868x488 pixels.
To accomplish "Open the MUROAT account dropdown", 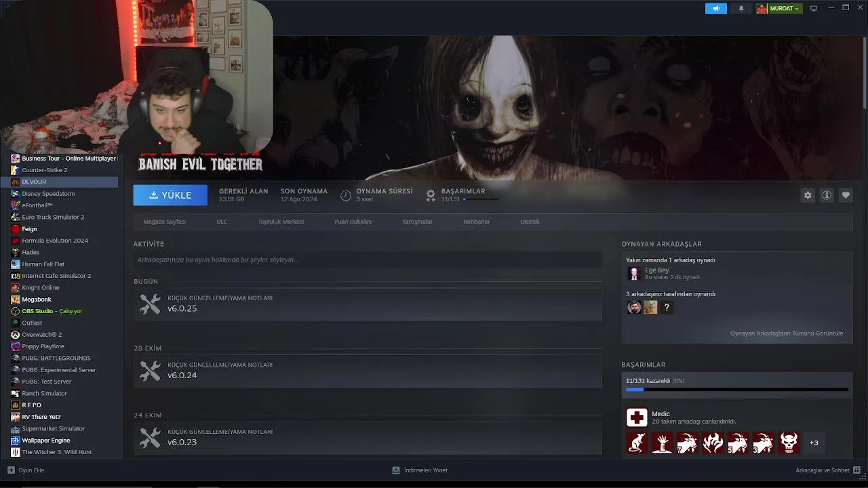I will point(785,8).
